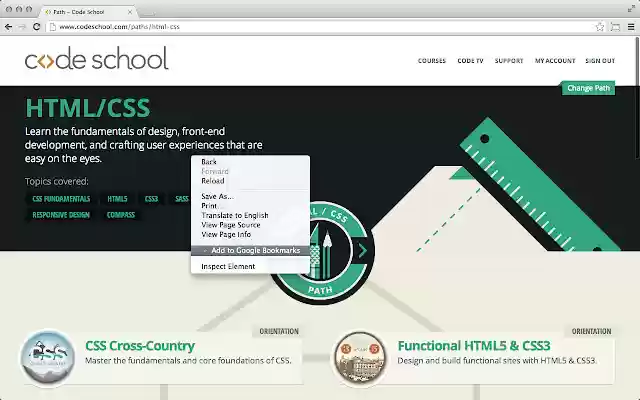Screen dimensions: 640x400
Task: Open the Courses navigation link
Action: [x=432, y=61]
